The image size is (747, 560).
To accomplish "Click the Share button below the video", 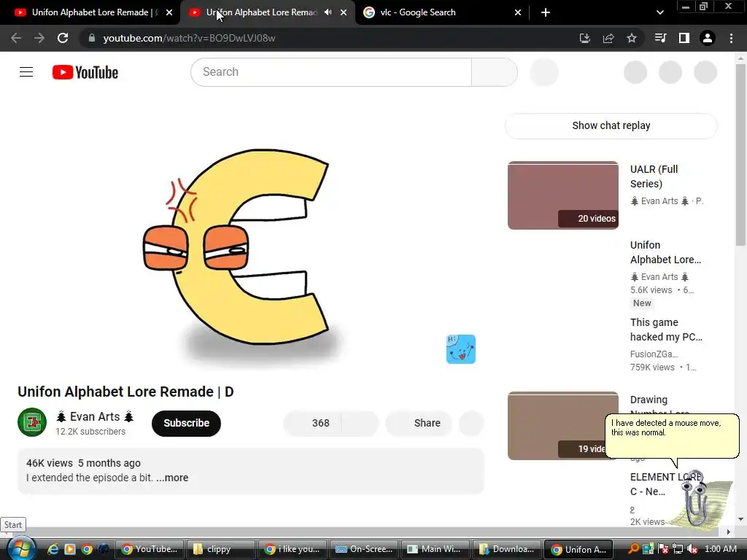I will tap(419, 424).
